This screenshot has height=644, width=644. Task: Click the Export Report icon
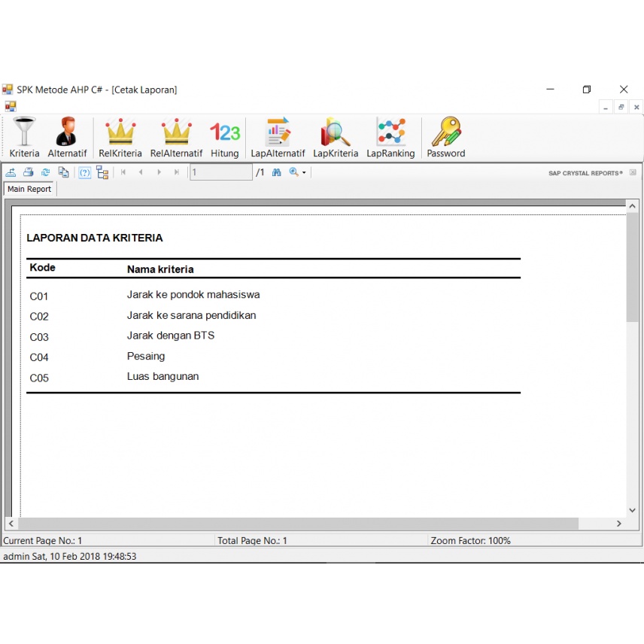coord(11,172)
